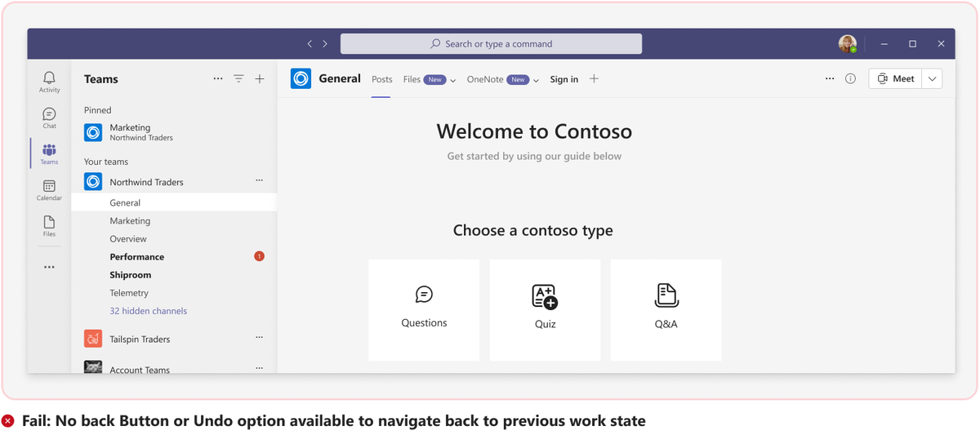Expand the Files tab chevron
The width and height of the screenshot is (980, 435).
coord(453,80)
